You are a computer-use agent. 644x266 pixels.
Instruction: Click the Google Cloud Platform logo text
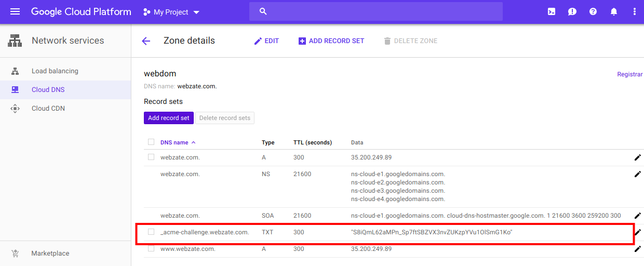coord(81,11)
